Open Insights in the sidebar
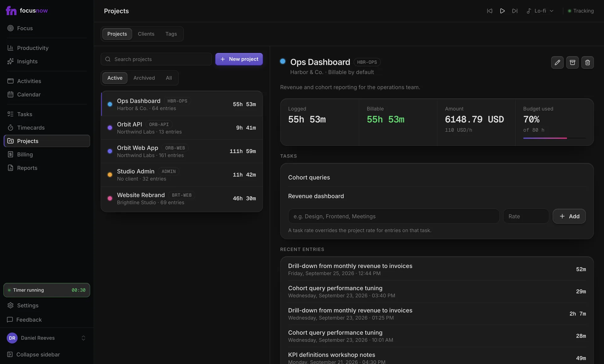604x364 pixels. click(47, 61)
